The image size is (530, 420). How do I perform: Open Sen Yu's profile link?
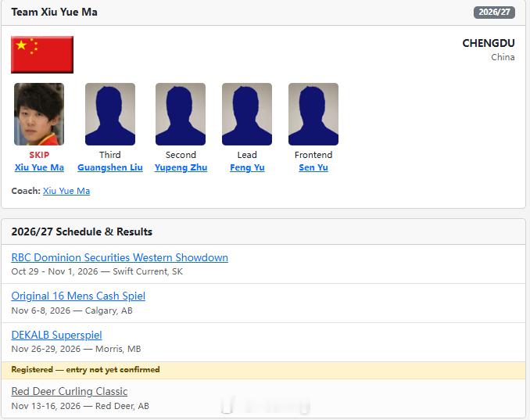pyautogui.click(x=313, y=167)
